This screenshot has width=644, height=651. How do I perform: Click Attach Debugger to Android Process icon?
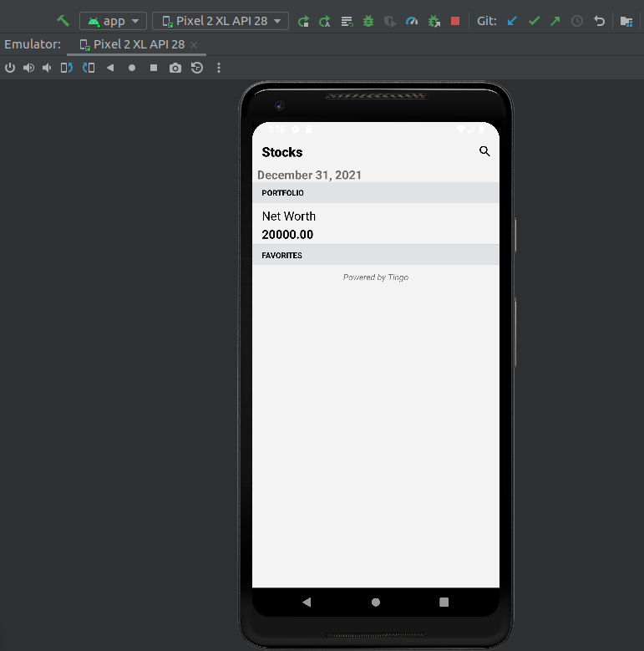(x=434, y=21)
